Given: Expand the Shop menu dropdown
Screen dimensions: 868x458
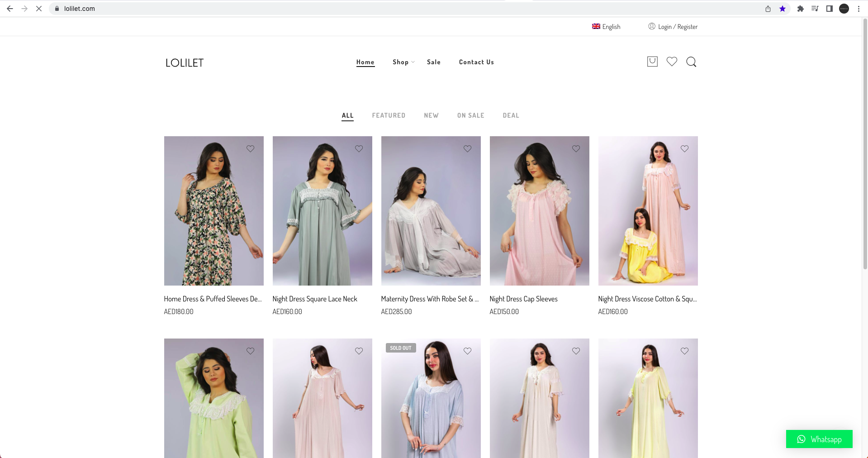Looking at the screenshot, I should tap(403, 62).
